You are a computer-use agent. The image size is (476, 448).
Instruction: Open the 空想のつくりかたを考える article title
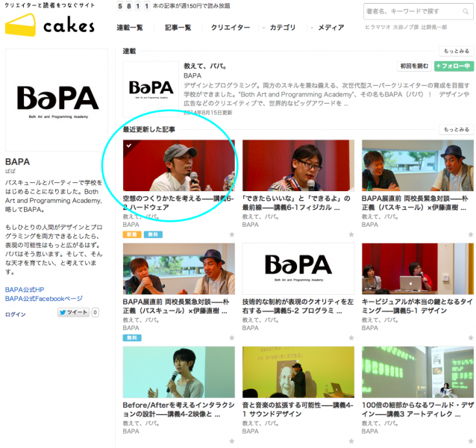tap(178, 203)
